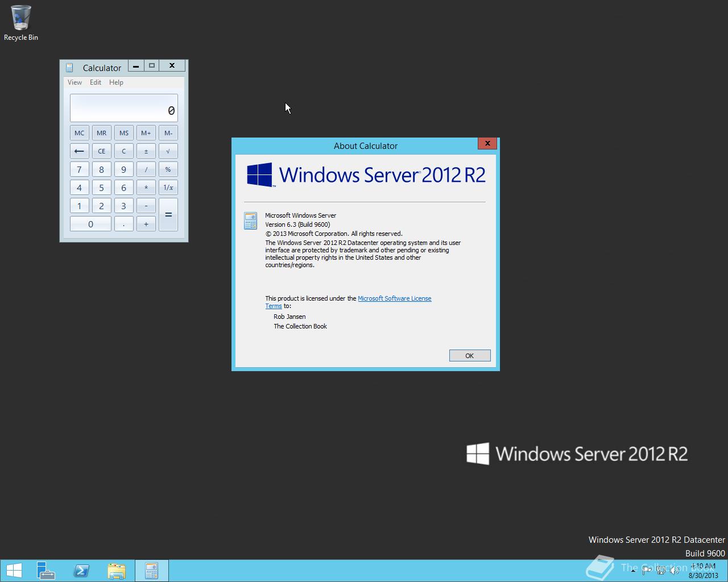Click digit 9 on Calculator

pos(123,169)
